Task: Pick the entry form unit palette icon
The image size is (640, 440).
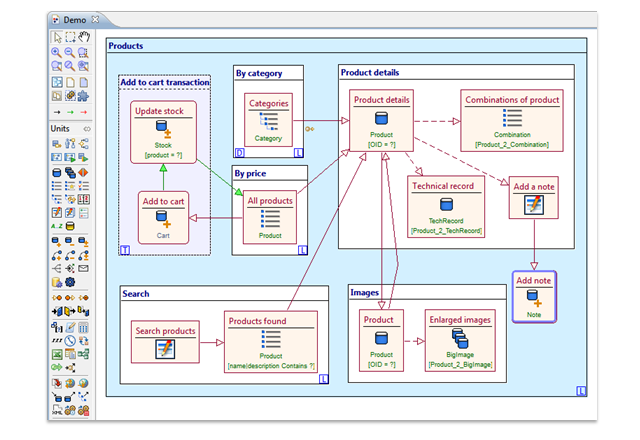Action: pyautogui.click(x=57, y=213)
